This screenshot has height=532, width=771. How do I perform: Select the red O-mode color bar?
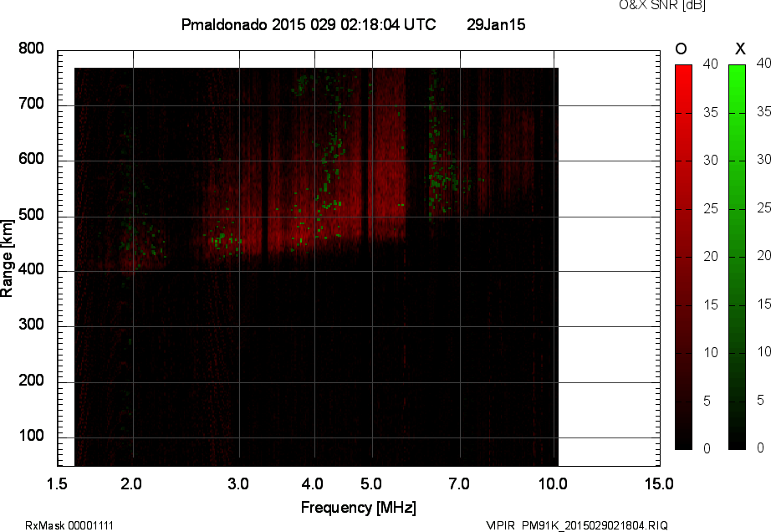click(x=683, y=257)
